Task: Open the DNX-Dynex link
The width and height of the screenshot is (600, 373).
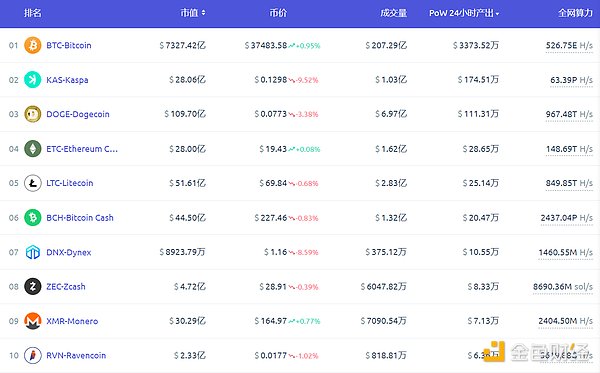Action: [x=68, y=252]
